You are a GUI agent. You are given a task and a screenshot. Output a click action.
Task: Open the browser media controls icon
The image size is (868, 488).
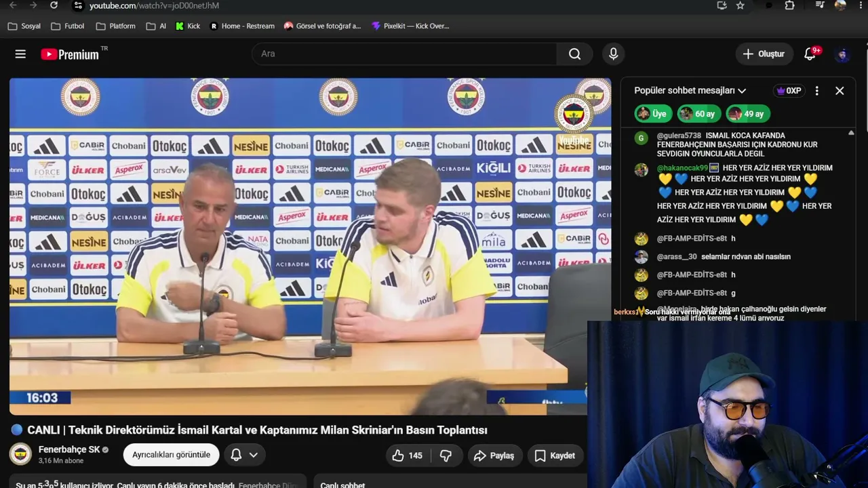(820, 5)
